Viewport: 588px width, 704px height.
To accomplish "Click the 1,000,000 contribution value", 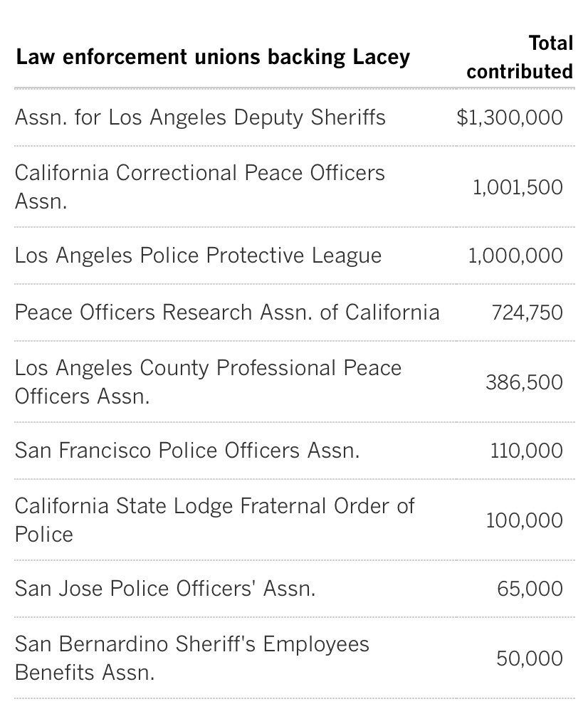I will [x=515, y=256].
